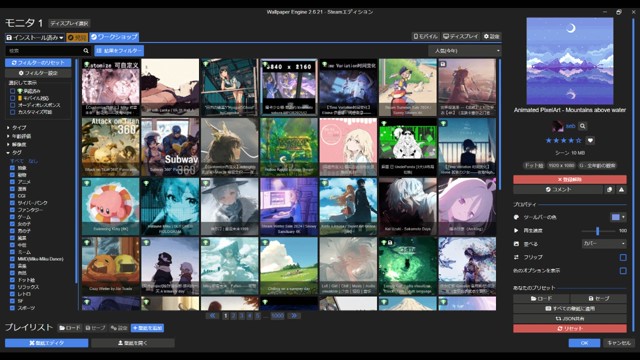640x360 pixels.
Task: Click playlist セーブ button
Action: point(95,328)
